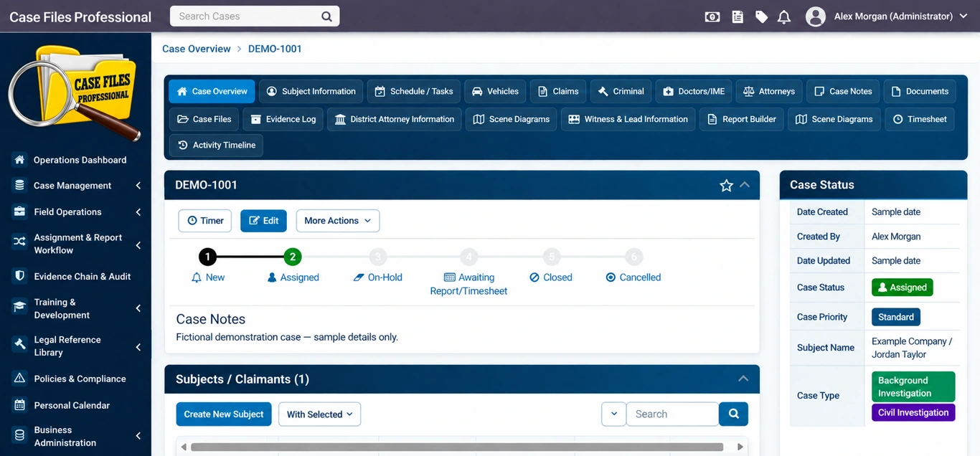Open the Report Builder tab
The height and width of the screenshot is (456, 980).
742,119
